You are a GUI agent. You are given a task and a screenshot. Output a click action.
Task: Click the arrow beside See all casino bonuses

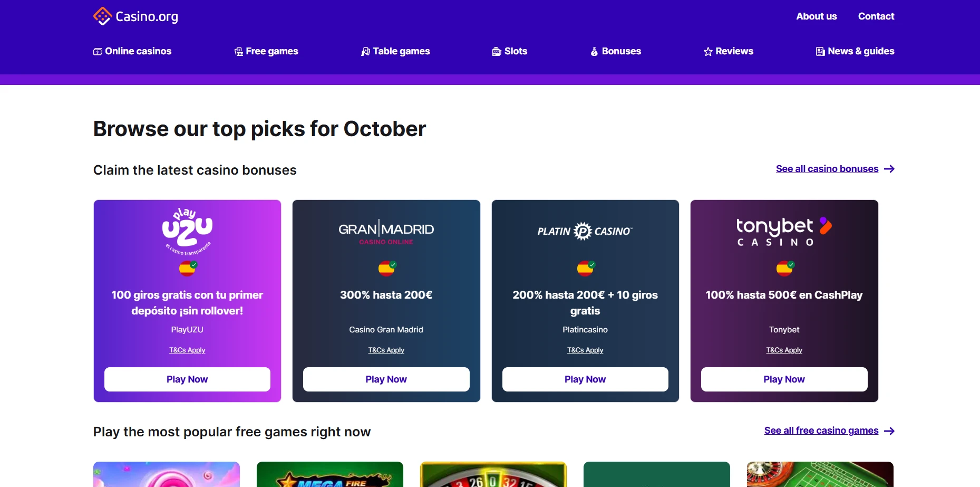(889, 169)
